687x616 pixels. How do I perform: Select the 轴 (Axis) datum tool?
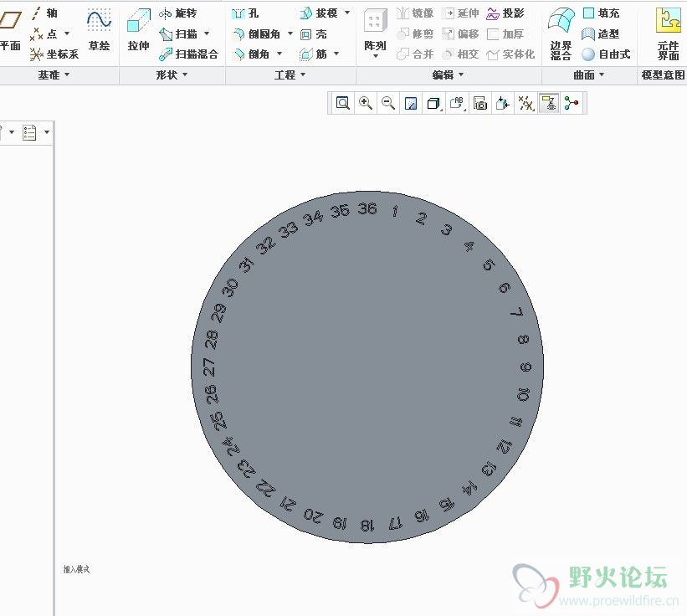pyautogui.click(x=44, y=13)
